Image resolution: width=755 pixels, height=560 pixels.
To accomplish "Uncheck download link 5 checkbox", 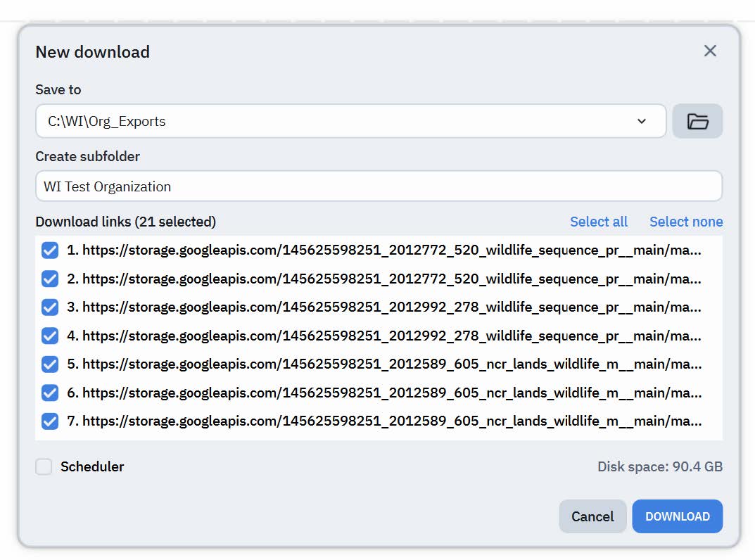I will [x=50, y=364].
